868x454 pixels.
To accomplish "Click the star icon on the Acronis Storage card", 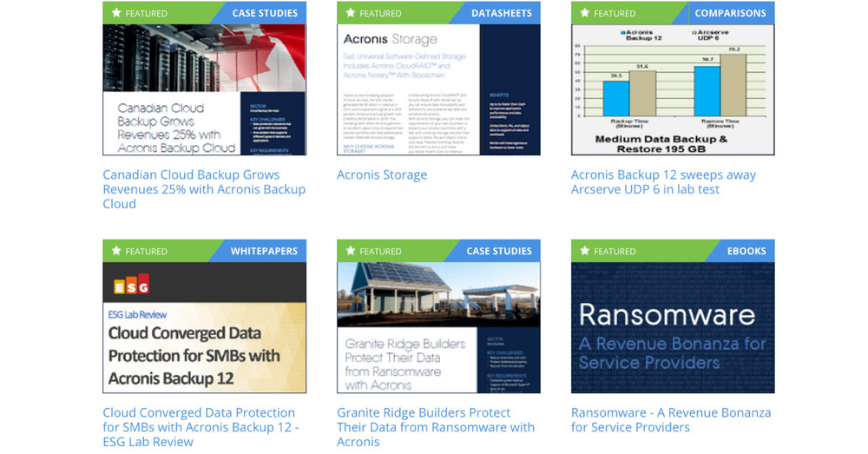I will (x=351, y=13).
